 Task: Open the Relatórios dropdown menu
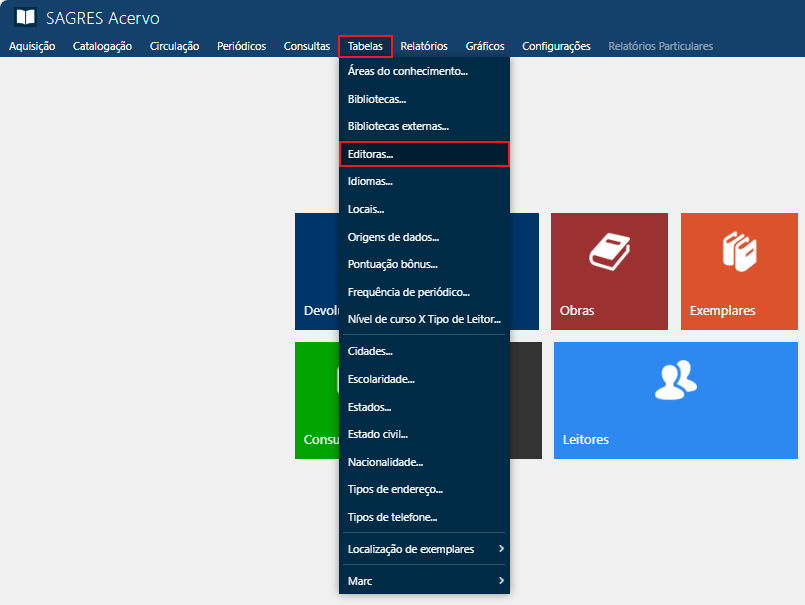(x=423, y=45)
